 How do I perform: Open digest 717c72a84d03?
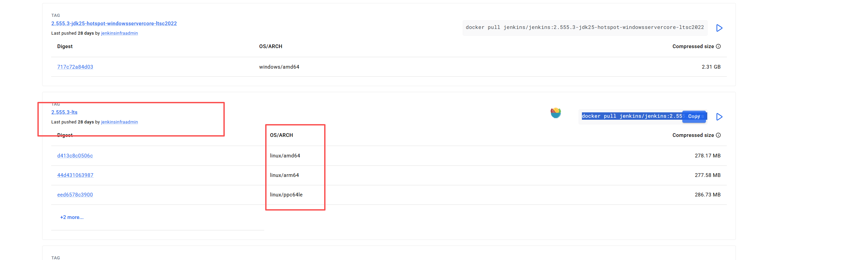click(75, 67)
